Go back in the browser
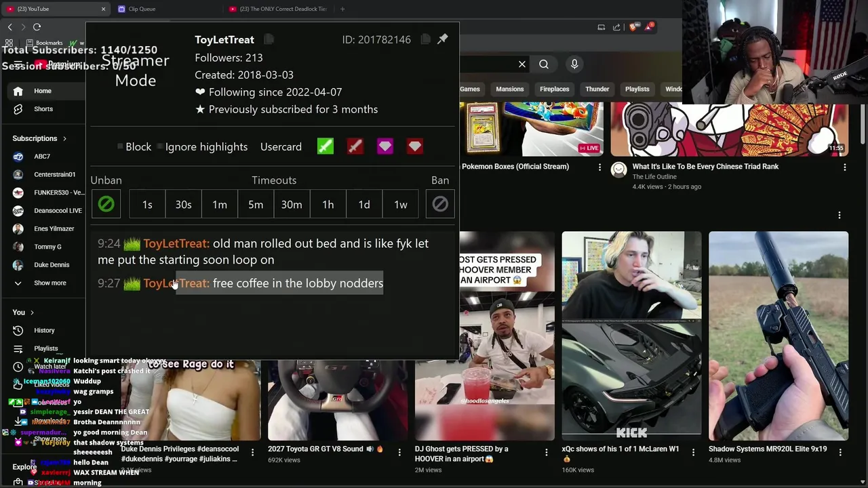Screen dimensions: 868x488 (x=10, y=27)
